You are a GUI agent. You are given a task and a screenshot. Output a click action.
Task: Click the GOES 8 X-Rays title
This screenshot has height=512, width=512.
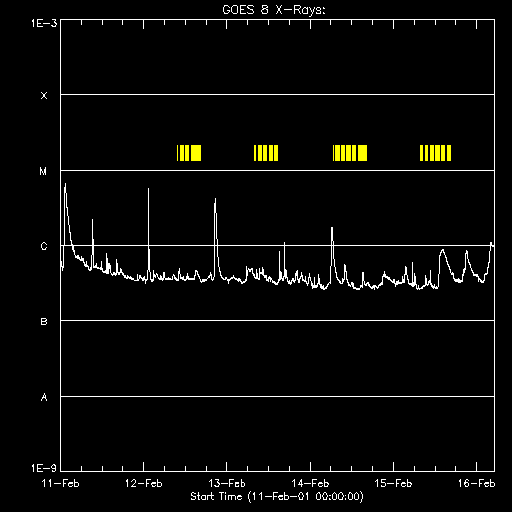(x=274, y=10)
